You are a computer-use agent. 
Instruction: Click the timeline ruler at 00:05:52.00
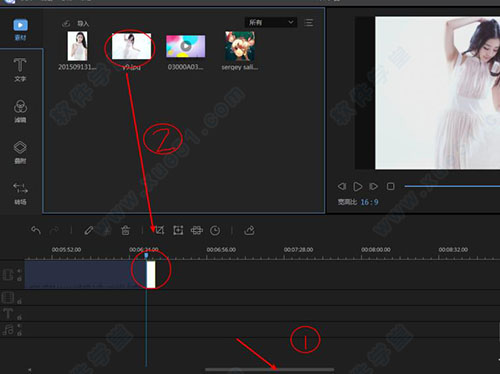coord(66,250)
